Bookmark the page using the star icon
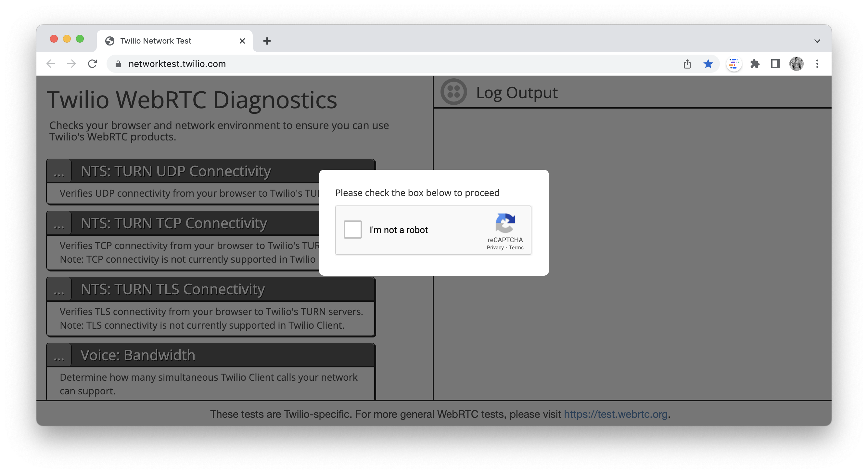Viewport: 868px width, 474px height. click(x=708, y=64)
